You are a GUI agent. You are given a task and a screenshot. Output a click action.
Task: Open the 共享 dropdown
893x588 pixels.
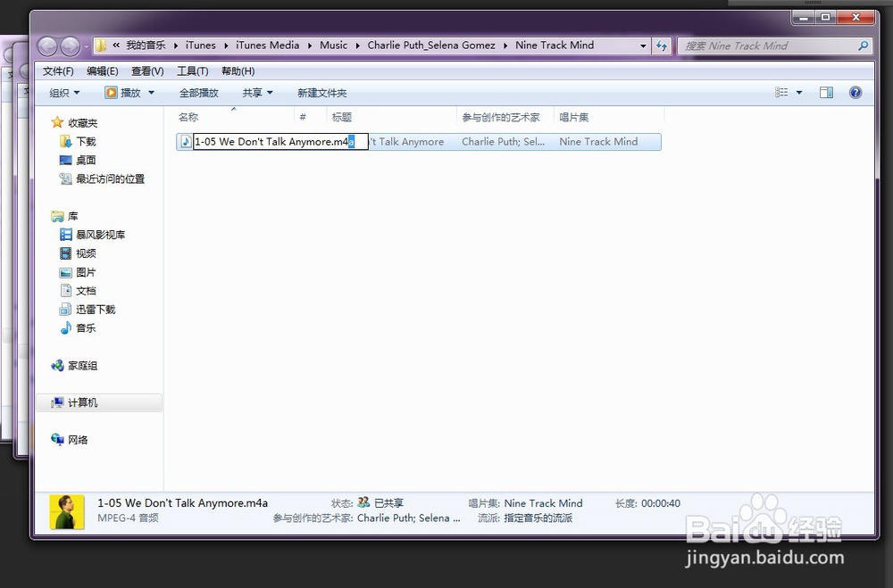[257, 93]
